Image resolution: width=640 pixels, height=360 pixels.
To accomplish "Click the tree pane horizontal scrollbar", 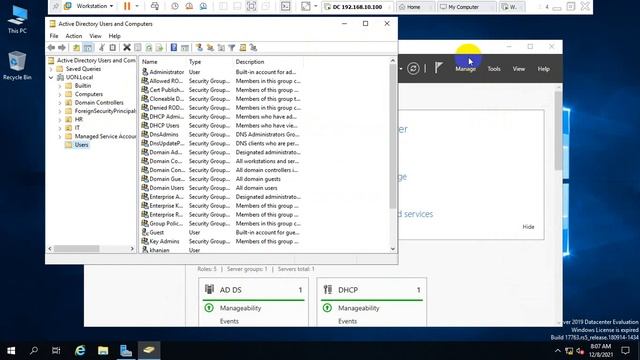I will [77, 249].
